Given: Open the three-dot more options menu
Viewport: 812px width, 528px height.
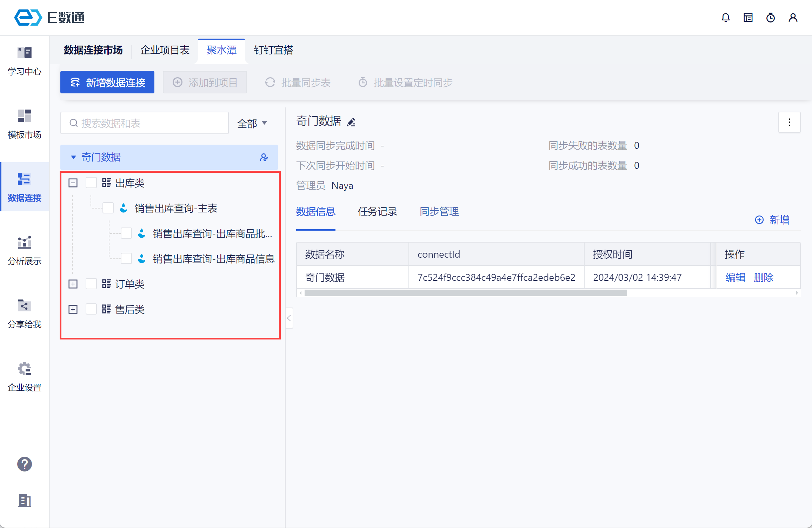Looking at the screenshot, I should [789, 122].
